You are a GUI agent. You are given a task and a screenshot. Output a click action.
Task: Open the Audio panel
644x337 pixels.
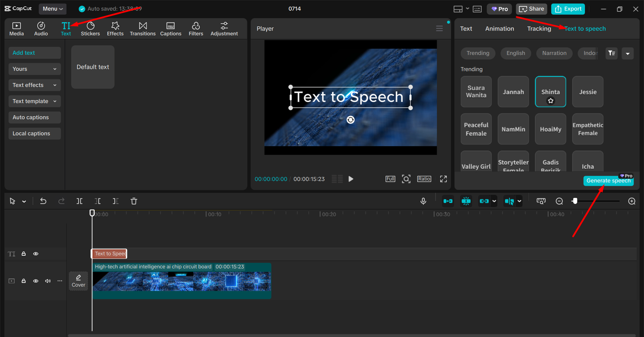point(41,29)
